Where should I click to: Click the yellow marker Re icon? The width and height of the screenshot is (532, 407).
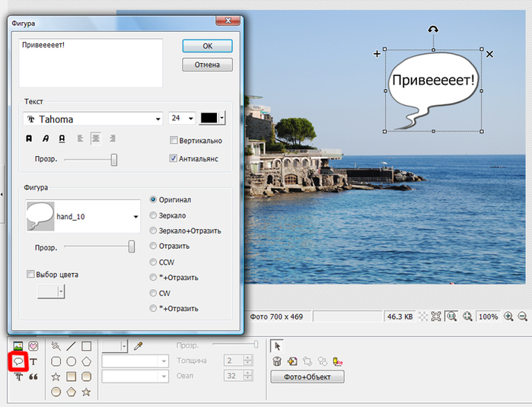pos(338,361)
